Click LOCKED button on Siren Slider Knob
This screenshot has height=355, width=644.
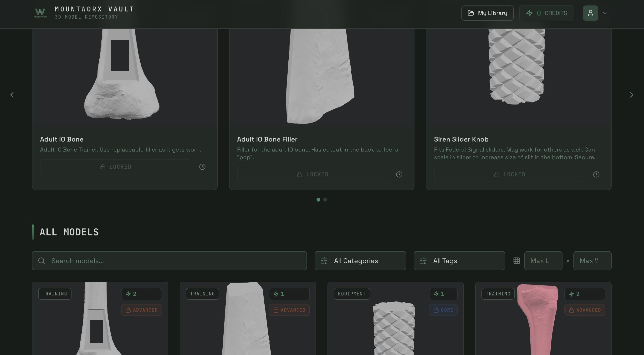coord(509,174)
